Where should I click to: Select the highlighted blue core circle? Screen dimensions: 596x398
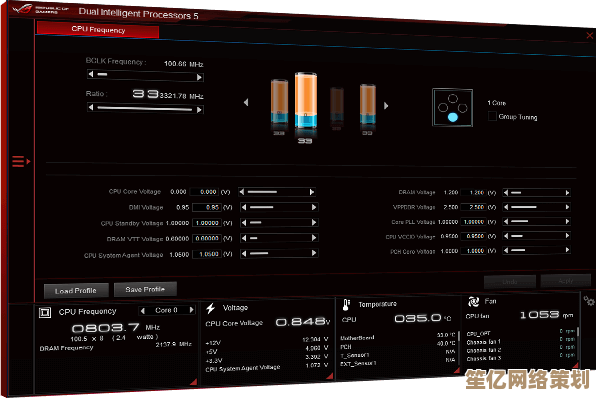452,117
